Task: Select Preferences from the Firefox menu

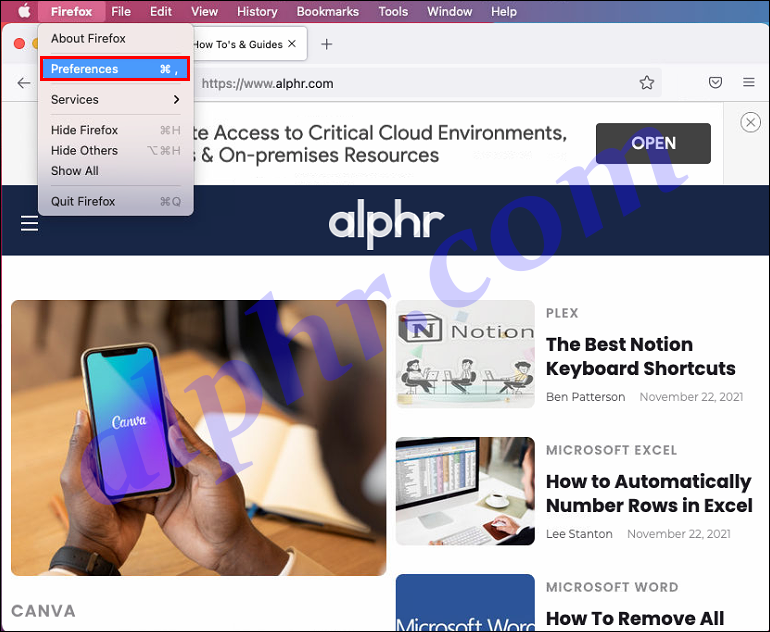Action: point(115,69)
